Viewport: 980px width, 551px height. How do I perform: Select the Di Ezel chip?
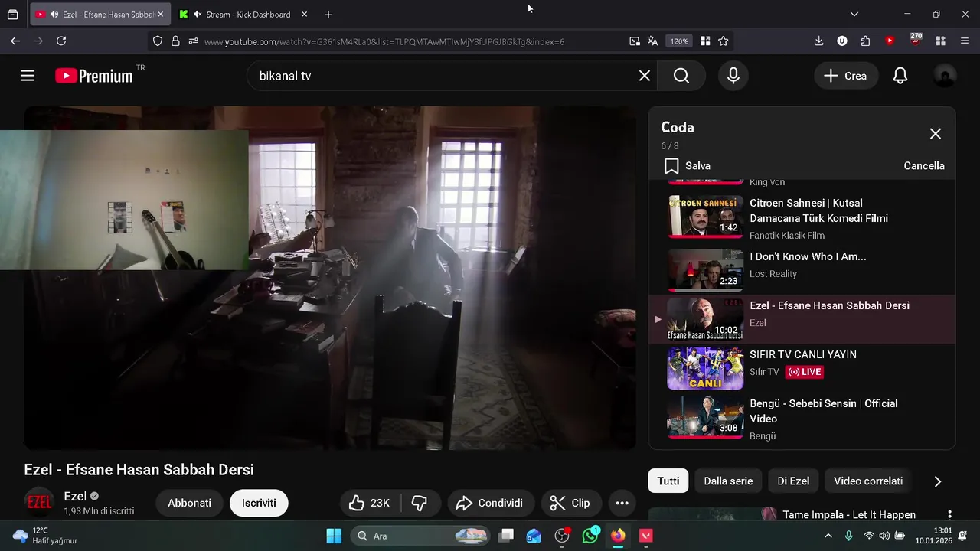[793, 481]
